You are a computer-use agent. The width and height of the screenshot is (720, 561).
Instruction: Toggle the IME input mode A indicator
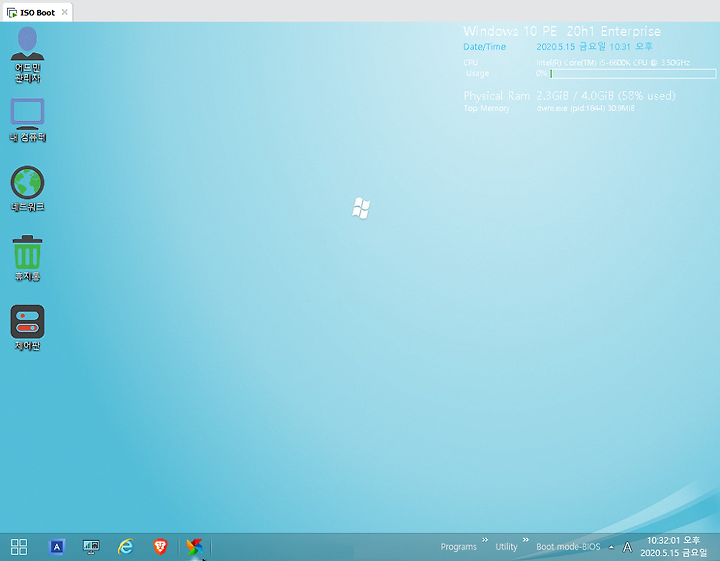[x=627, y=547]
